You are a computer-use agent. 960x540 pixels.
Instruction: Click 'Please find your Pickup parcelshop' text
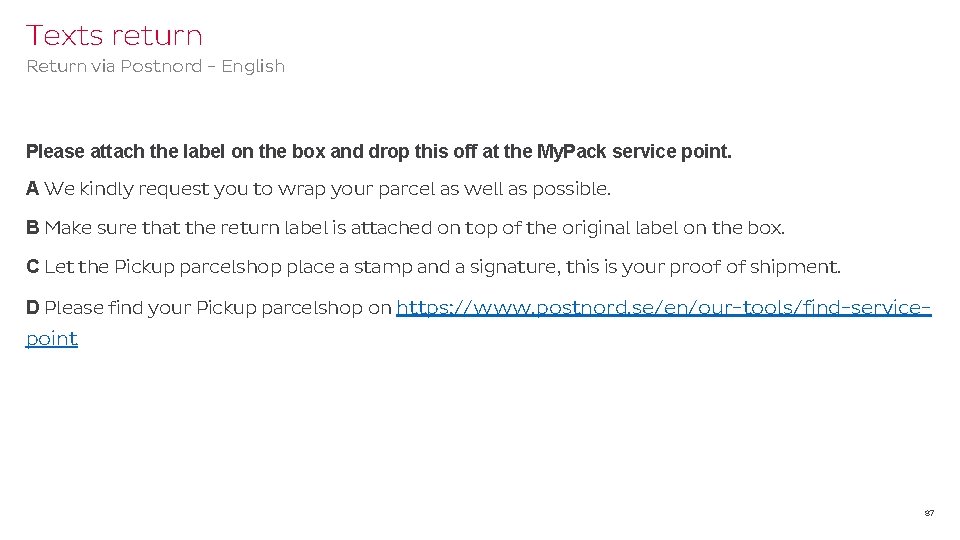point(205,307)
